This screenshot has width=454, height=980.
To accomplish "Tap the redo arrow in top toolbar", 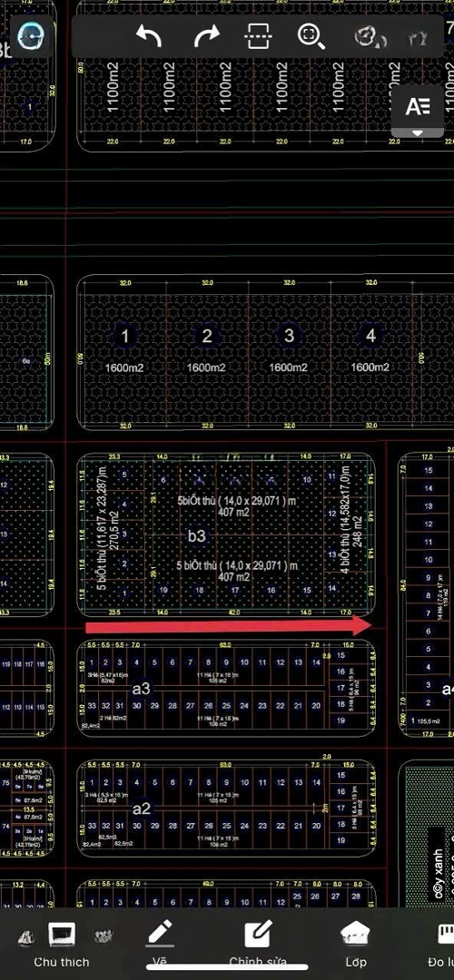I will point(206,36).
